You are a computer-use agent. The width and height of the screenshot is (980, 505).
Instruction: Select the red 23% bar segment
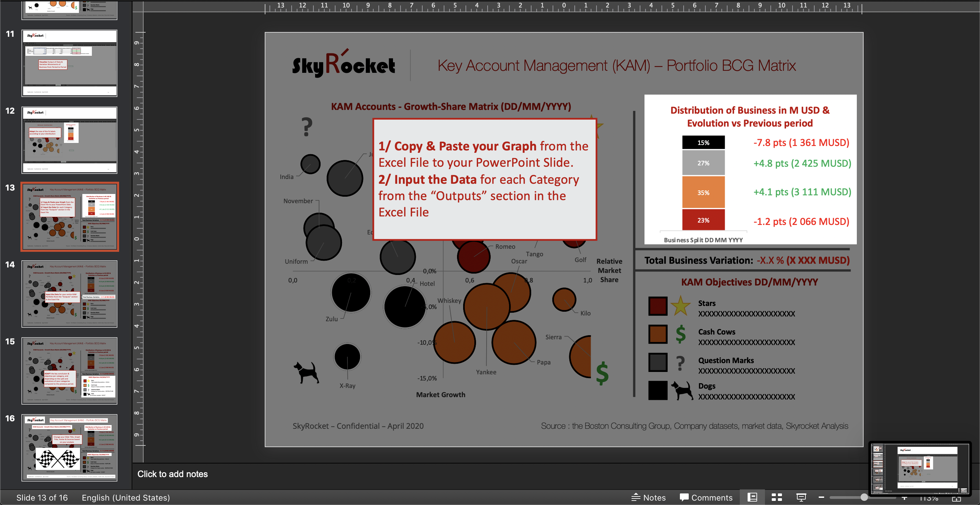click(703, 219)
